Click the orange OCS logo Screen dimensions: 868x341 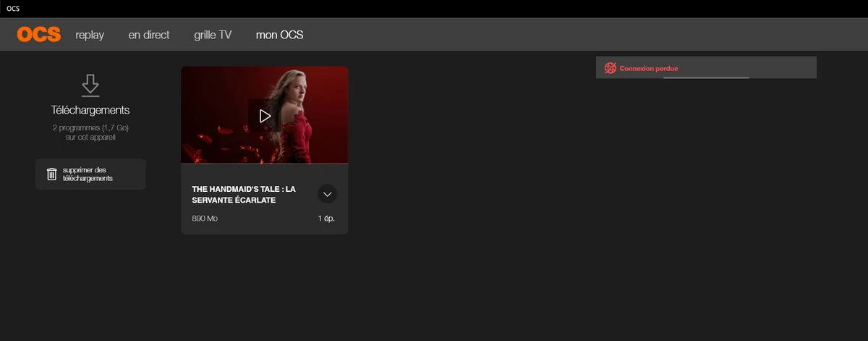tap(39, 35)
